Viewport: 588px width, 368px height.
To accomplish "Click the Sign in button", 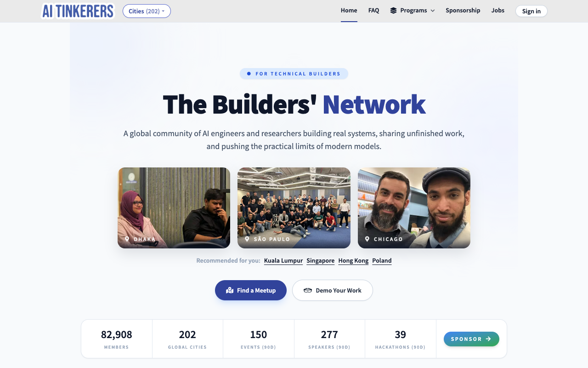I will (x=531, y=11).
